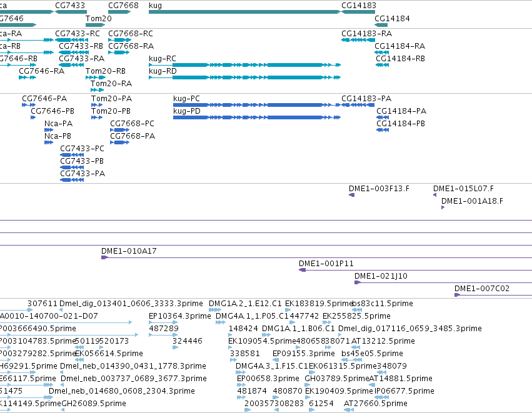This screenshot has width=532, height=413.
Task: Click protein kug-PC
Action: click(x=257, y=105)
